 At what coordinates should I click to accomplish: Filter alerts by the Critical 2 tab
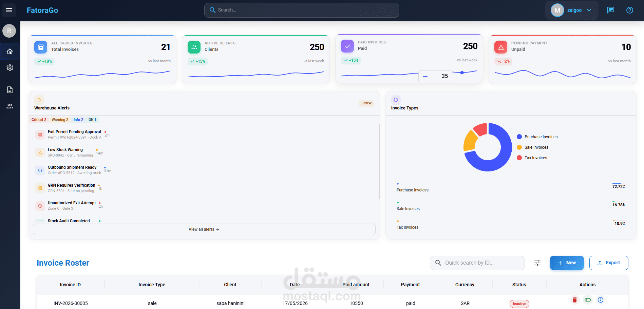pos(39,120)
